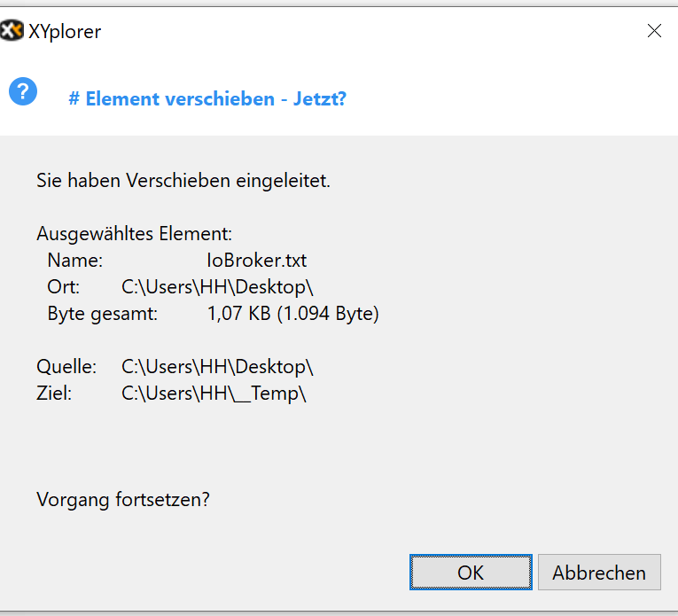678x616 pixels.
Task: Click the text "Sie haben Verschieben eingeleitet."
Action: (183, 181)
